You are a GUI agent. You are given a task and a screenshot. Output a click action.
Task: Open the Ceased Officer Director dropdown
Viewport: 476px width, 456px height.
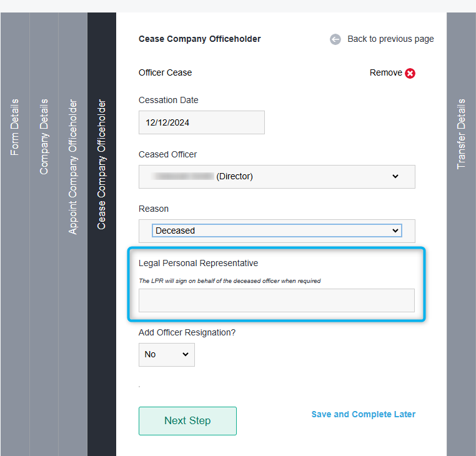(x=277, y=177)
